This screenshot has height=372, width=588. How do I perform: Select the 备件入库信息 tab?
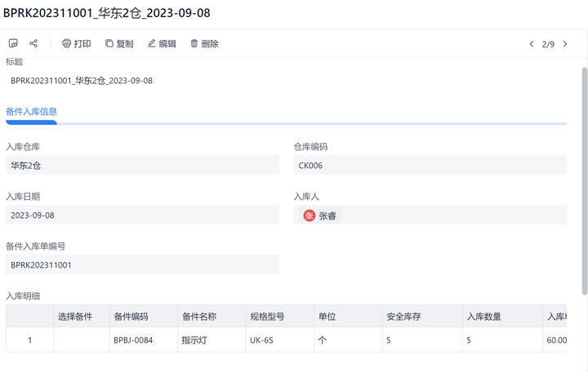click(x=31, y=112)
